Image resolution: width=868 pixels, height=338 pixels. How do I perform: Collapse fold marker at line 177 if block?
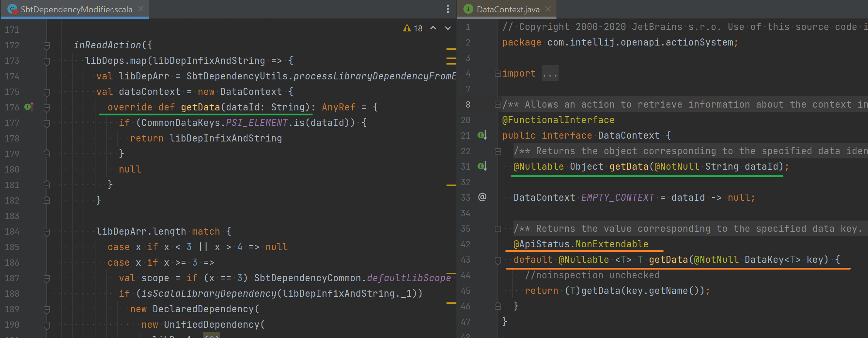47,123
